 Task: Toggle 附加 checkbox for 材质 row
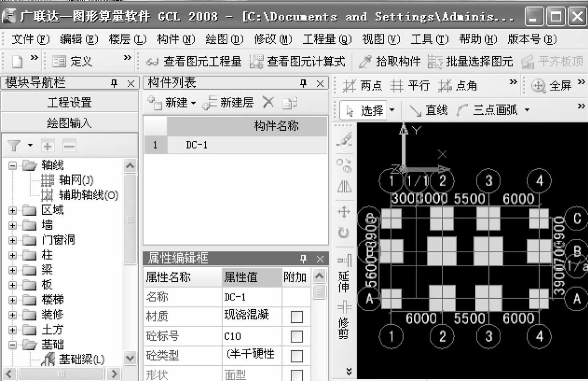coord(297,317)
